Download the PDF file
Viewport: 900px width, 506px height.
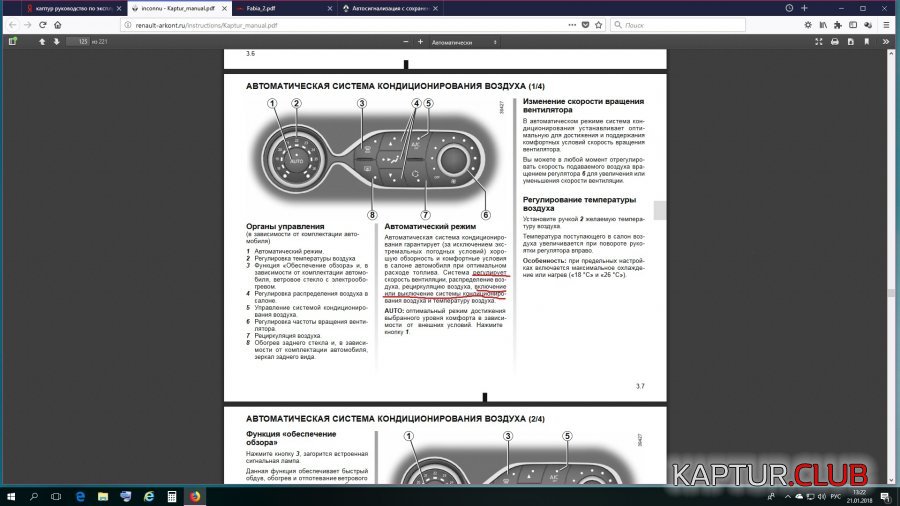851,42
